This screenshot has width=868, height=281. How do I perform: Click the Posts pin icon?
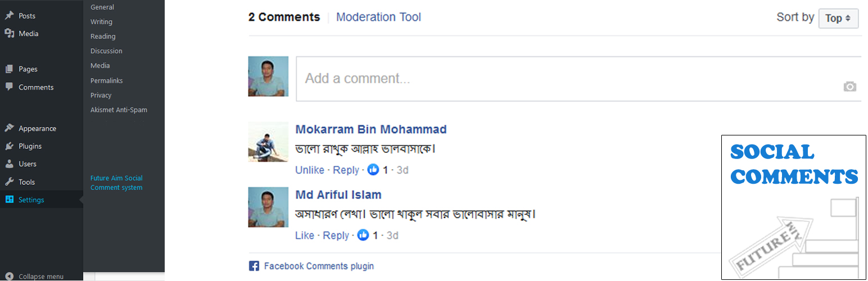(9, 16)
